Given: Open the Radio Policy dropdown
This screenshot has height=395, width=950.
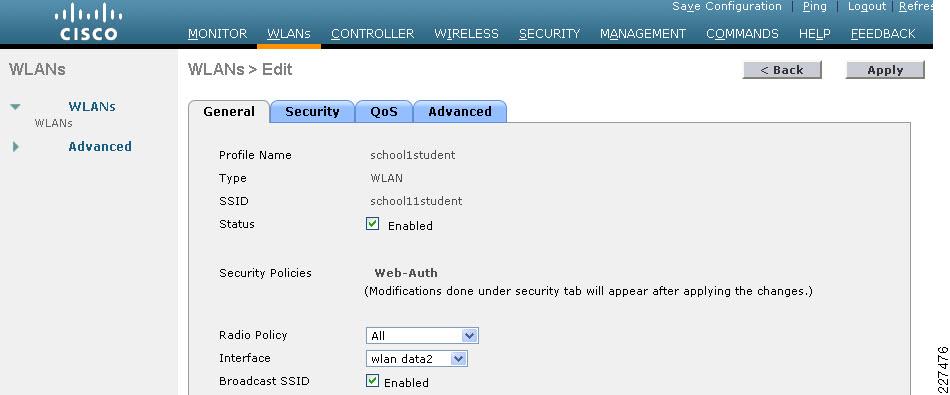Looking at the screenshot, I should pos(422,336).
